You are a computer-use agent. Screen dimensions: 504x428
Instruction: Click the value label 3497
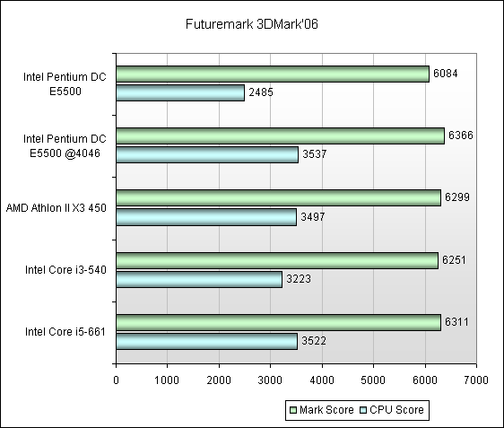click(x=313, y=217)
